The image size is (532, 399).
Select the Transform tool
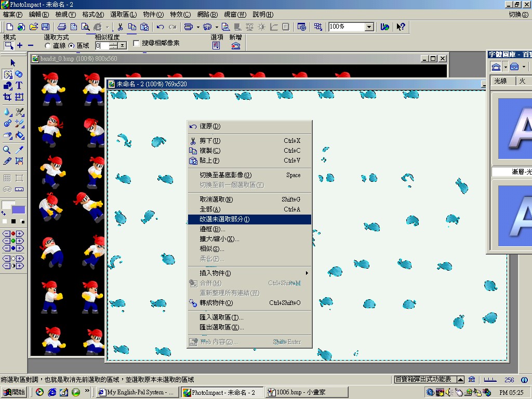[19, 97]
